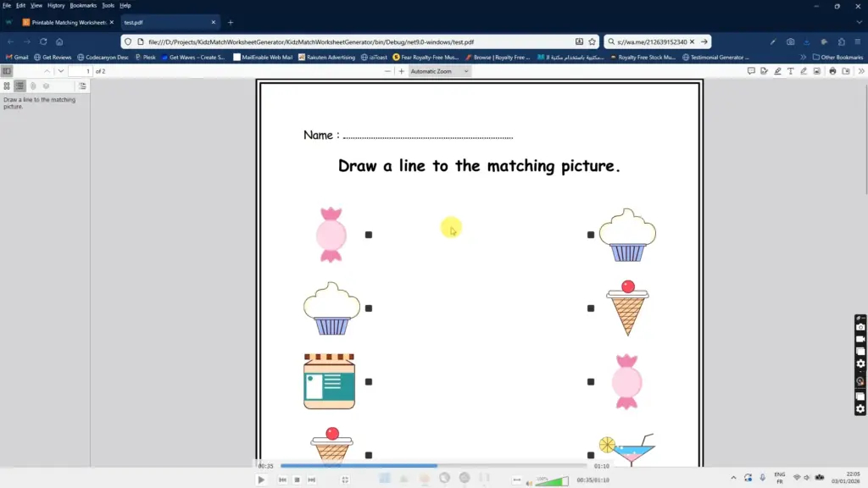The width and height of the screenshot is (868, 488).
Task: Click the zoom out minus icon
Action: click(x=387, y=71)
